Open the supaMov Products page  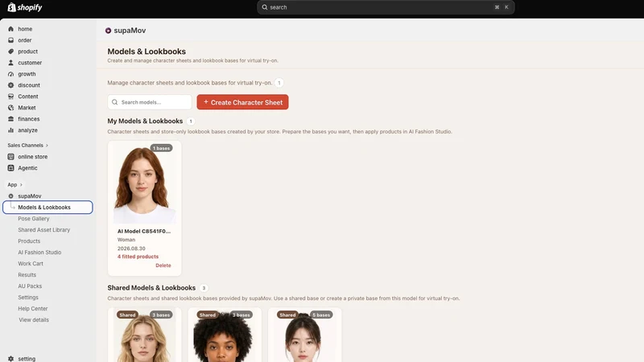[29, 241]
